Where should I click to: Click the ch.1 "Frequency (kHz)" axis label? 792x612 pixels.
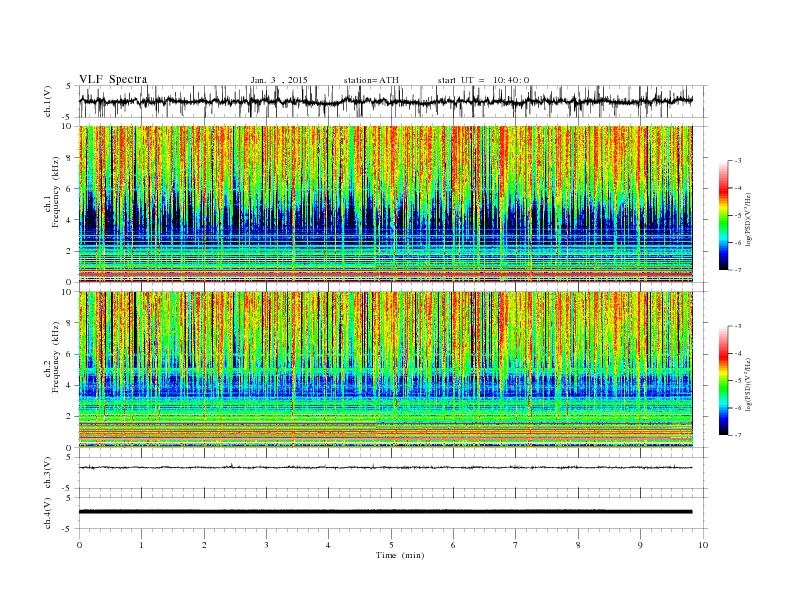(x=55, y=192)
